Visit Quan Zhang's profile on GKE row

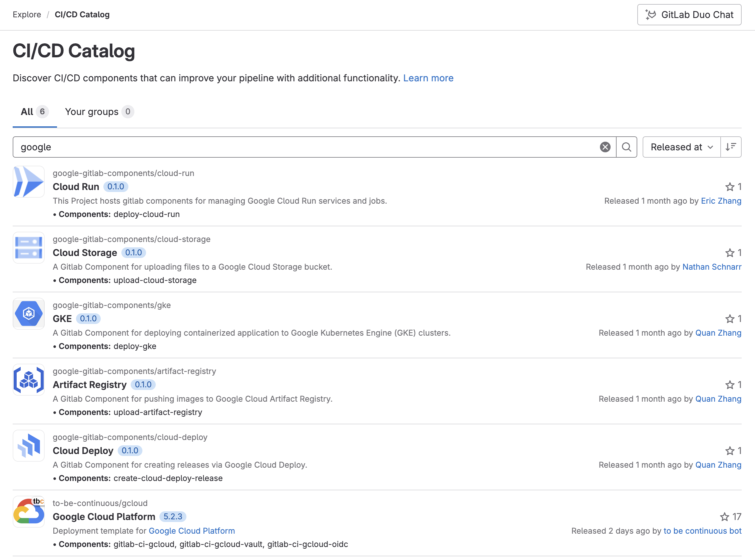[718, 333]
